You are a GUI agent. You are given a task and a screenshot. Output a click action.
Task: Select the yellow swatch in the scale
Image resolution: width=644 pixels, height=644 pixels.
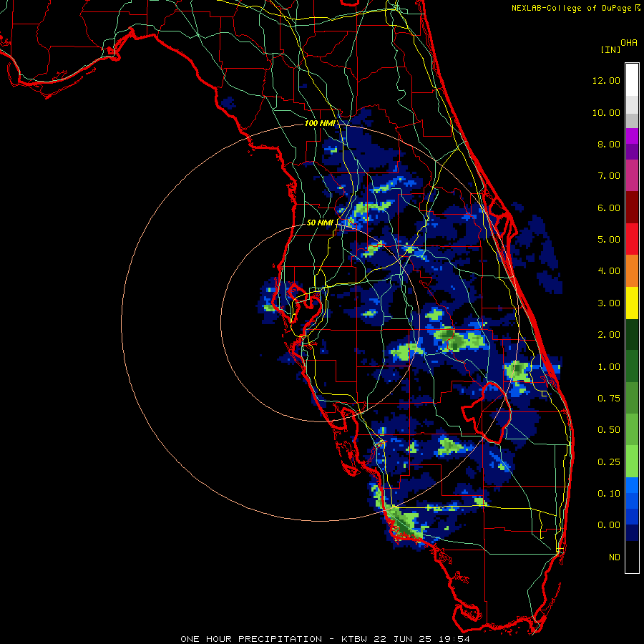point(632,303)
